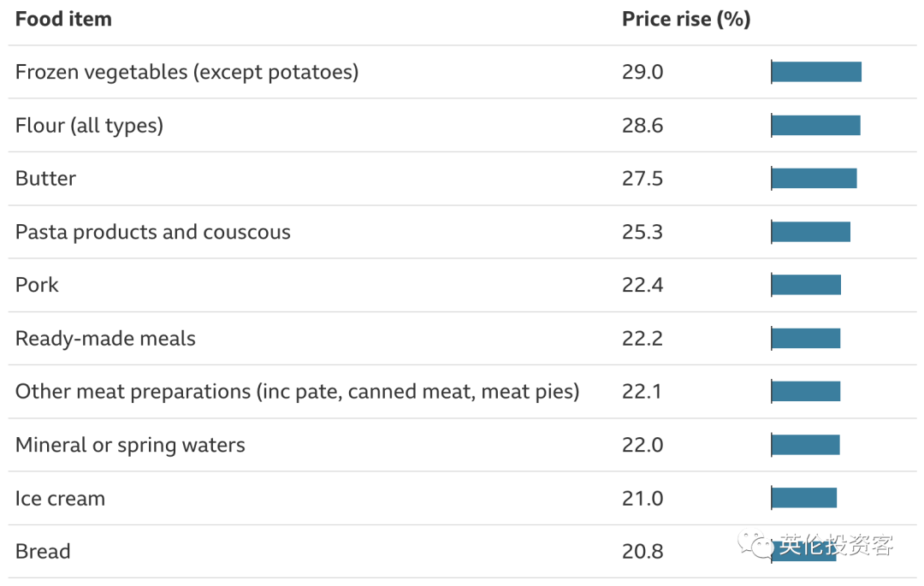The height and width of the screenshot is (586, 924).
Task: Click the blue bar next to 27.5
Action: (814, 179)
